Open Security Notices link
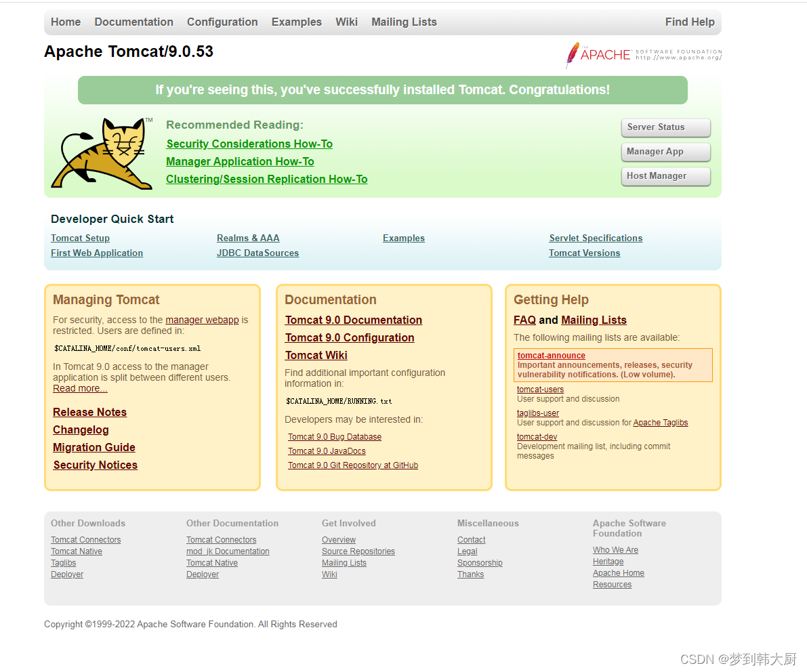The height and width of the screenshot is (672, 807). tap(96, 465)
